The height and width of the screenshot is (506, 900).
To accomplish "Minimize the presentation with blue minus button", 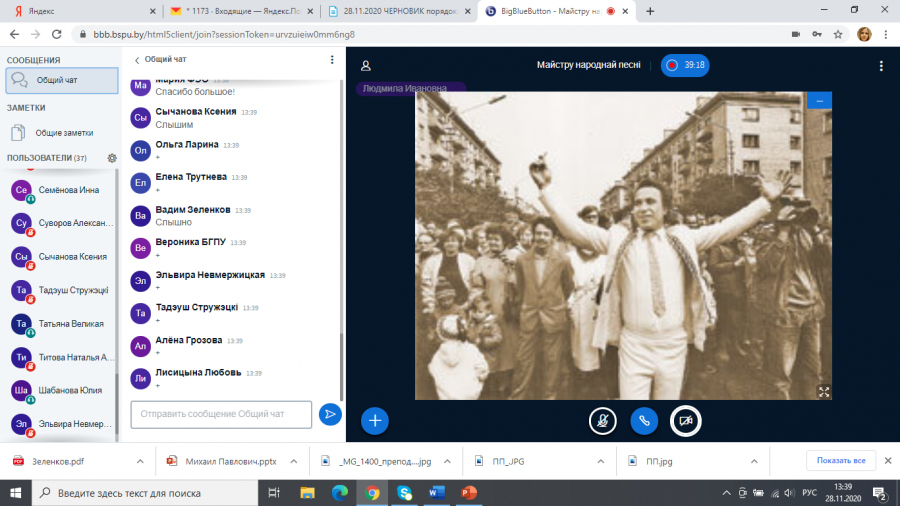I will click(x=820, y=100).
